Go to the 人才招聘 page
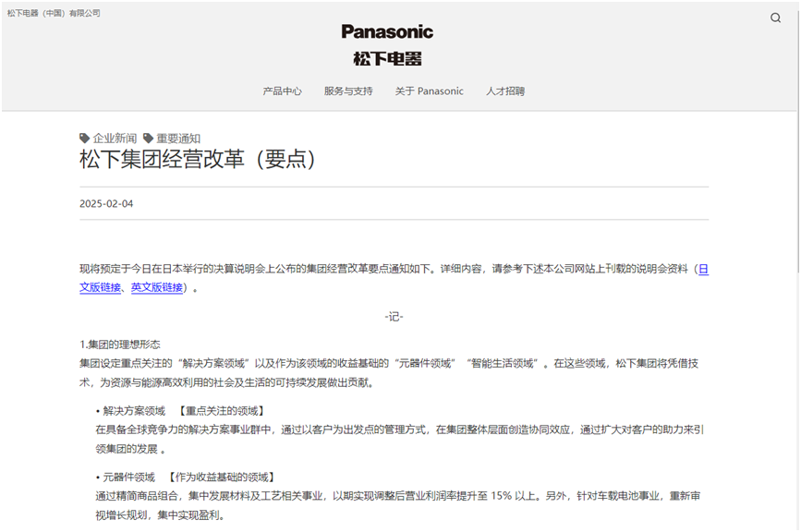The width and height of the screenshot is (801, 532). [505, 91]
